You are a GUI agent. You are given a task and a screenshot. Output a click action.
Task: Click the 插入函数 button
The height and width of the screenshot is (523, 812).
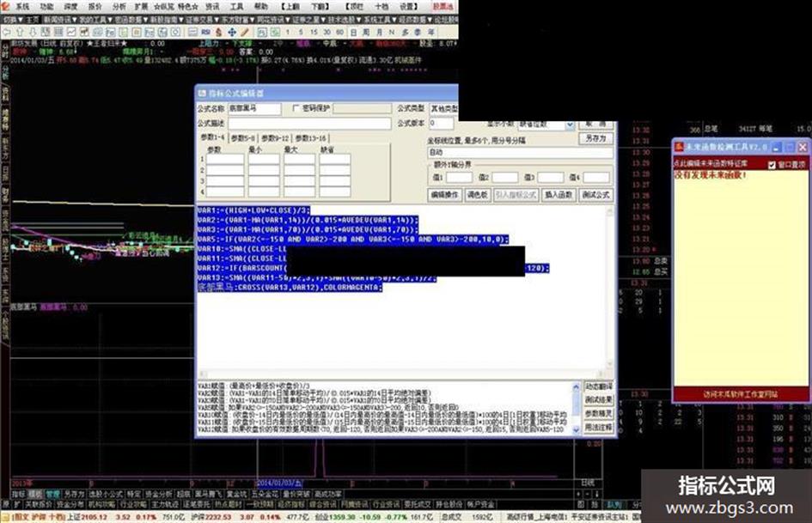559,195
